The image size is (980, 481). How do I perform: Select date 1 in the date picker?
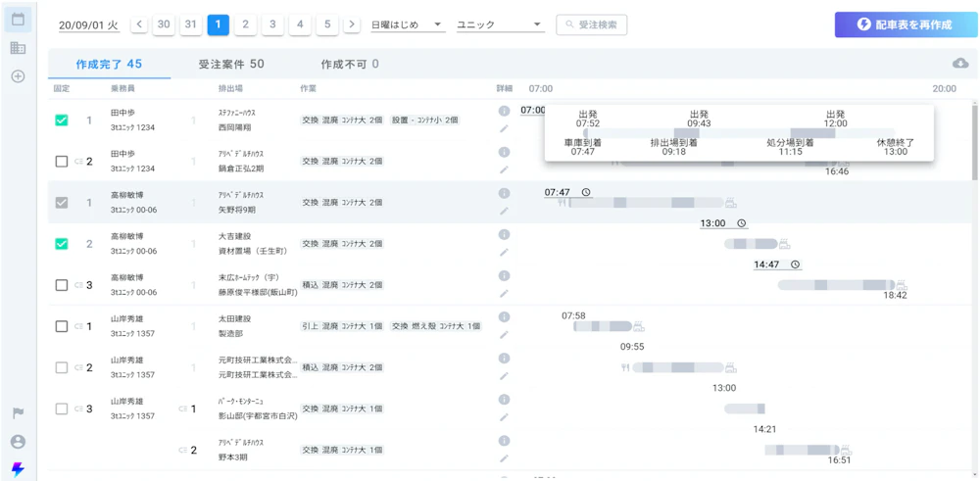click(219, 25)
